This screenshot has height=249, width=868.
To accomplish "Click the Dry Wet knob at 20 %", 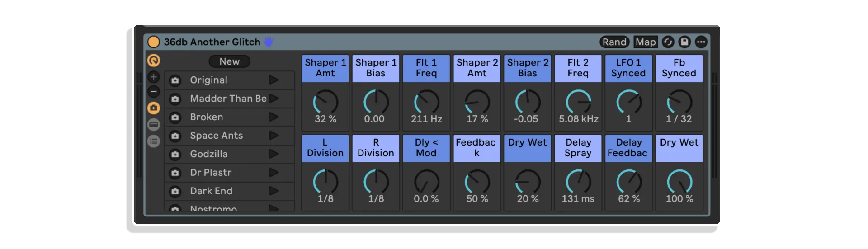I will click(x=528, y=182).
